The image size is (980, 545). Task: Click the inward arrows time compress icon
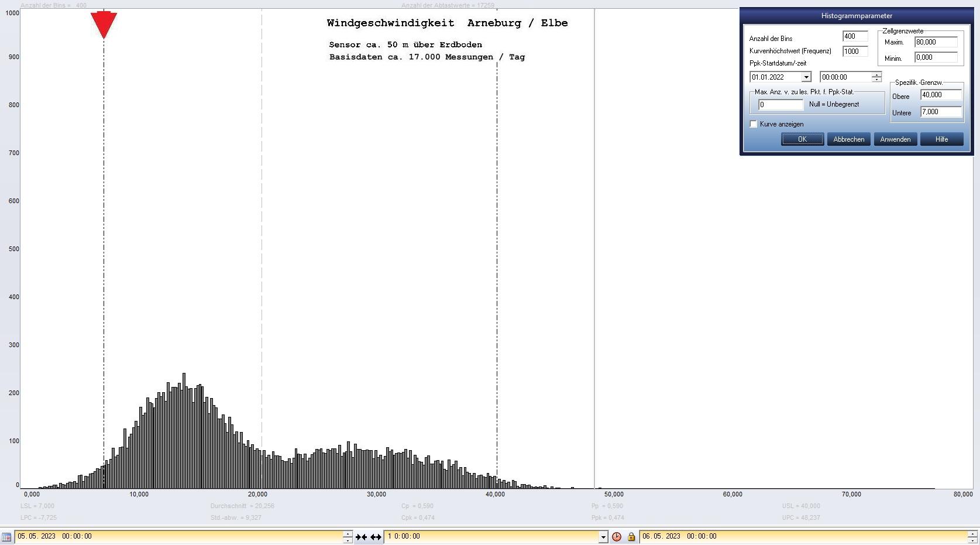coord(361,537)
